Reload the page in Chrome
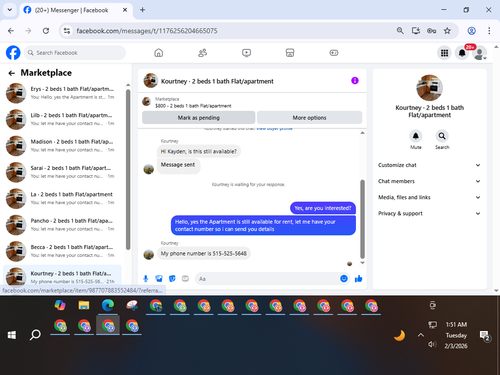The width and height of the screenshot is (500, 375). [x=46, y=31]
